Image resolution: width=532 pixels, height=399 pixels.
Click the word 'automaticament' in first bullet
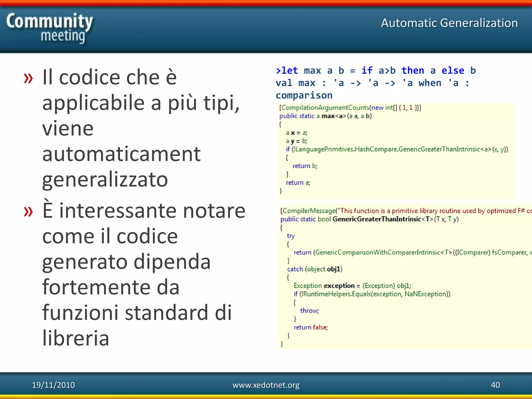coord(121,154)
